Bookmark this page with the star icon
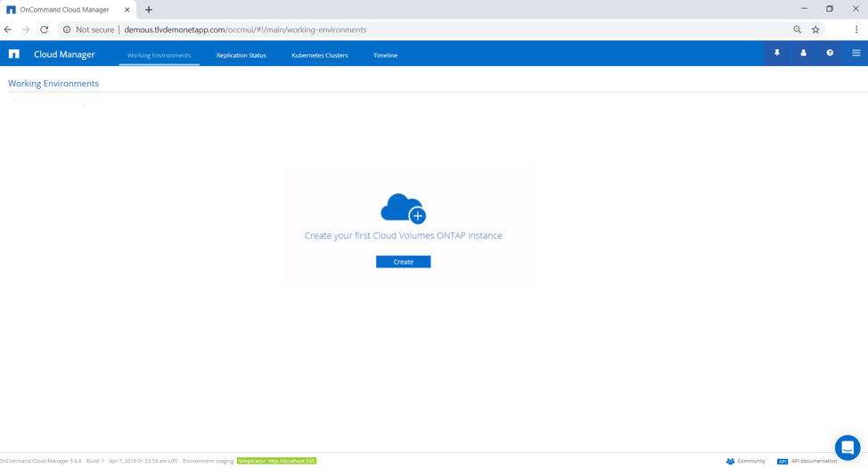The image size is (868, 468). (815, 29)
